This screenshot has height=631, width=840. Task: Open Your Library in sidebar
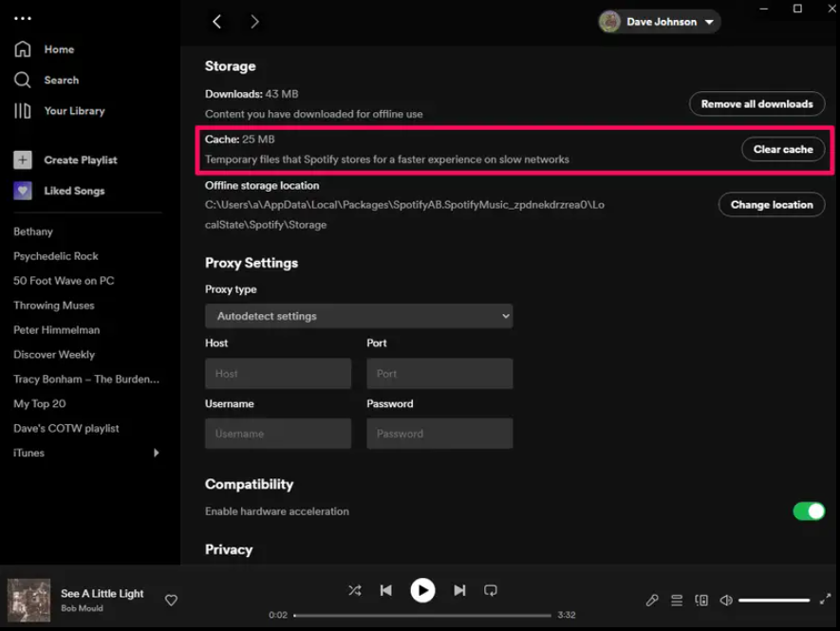[73, 111]
